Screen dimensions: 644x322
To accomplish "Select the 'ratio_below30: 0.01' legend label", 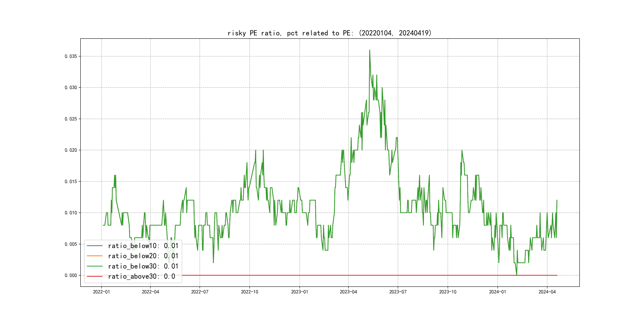I will pos(143,266).
